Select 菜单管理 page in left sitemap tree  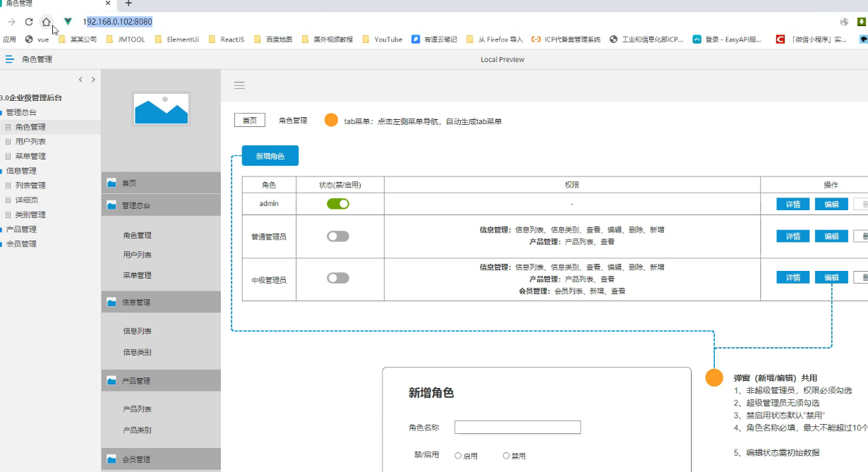click(x=30, y=157)
